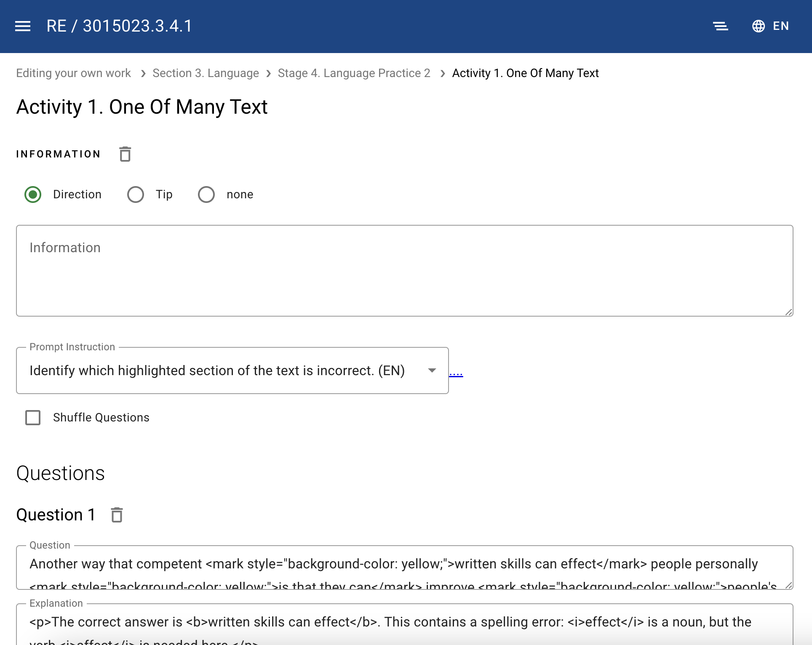
Task: Delete Question 1 using trash icon
Action: tap(117, 515)
